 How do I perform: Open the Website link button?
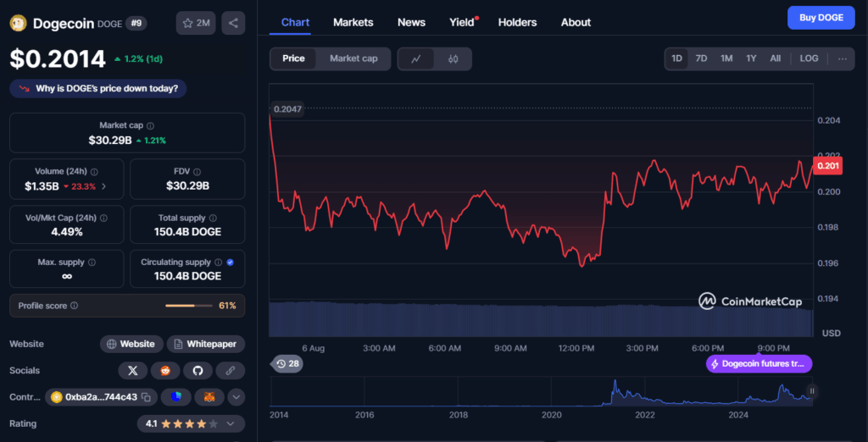click(131, 344)
